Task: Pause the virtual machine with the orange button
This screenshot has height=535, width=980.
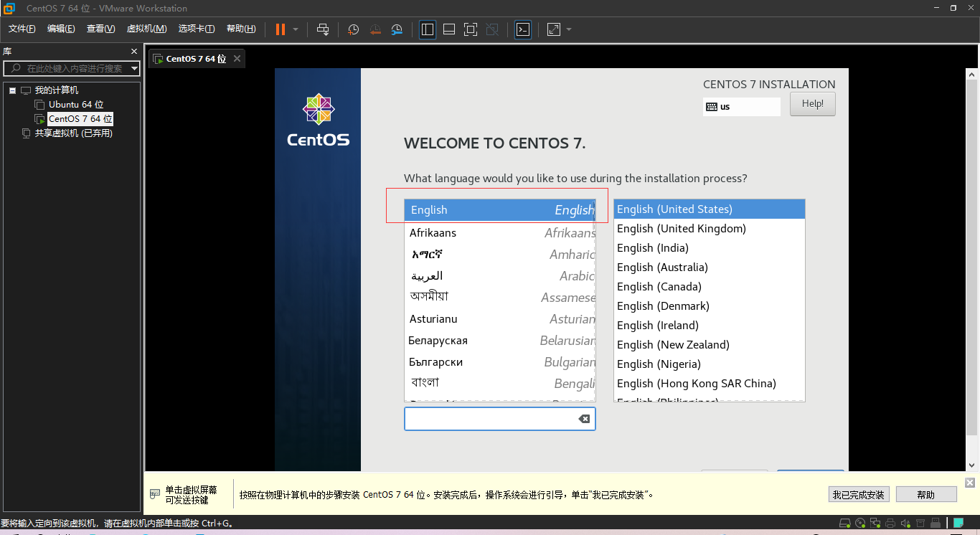Action: 280,29
